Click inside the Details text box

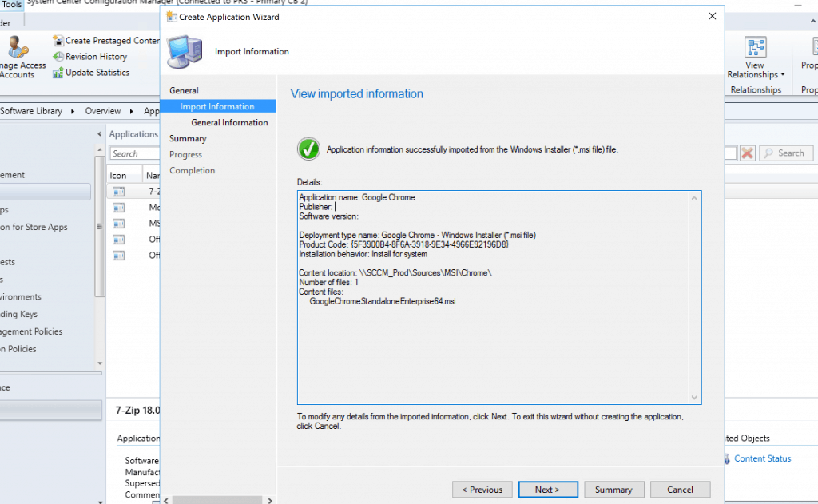click(x=498, y=297)
